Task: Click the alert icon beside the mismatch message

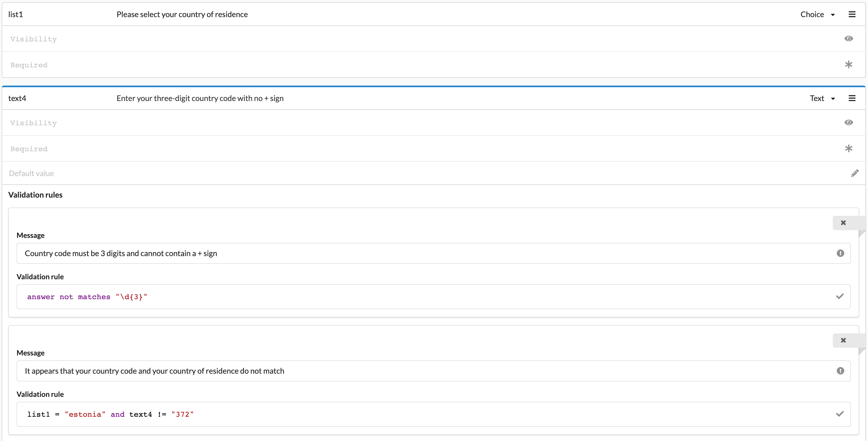Action: (840, 371)
